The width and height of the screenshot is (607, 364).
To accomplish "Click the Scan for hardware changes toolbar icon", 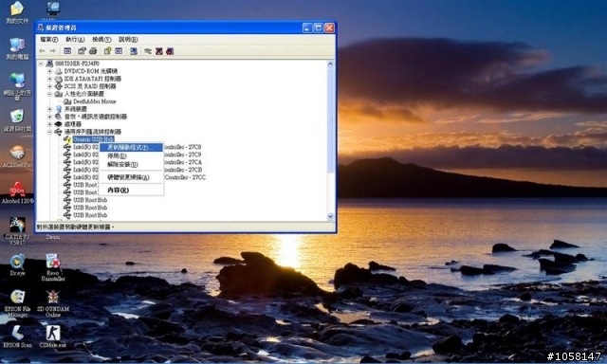I will pyautogui.click(x=134, y=51).
